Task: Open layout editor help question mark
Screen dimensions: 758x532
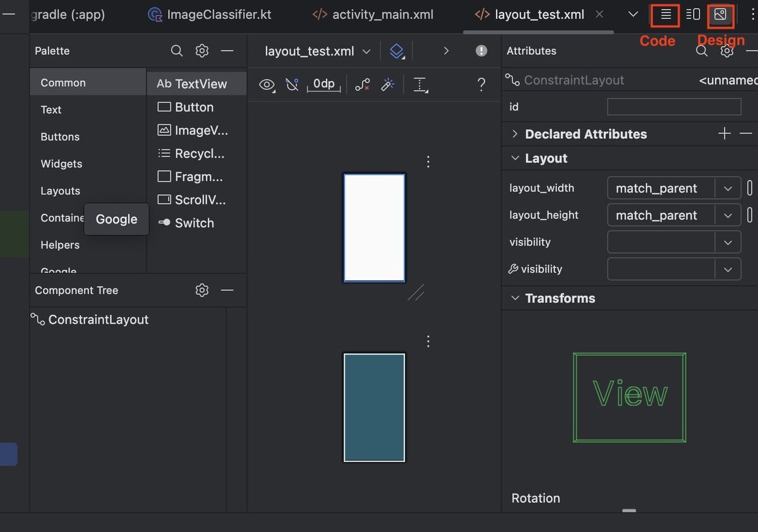Action: (481, 85)
